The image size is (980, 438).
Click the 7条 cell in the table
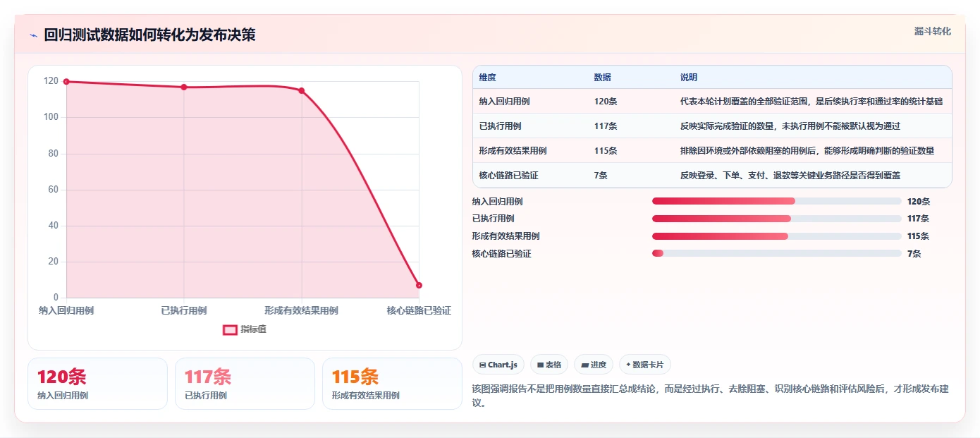pyautogui.click(x=601, y=176)
